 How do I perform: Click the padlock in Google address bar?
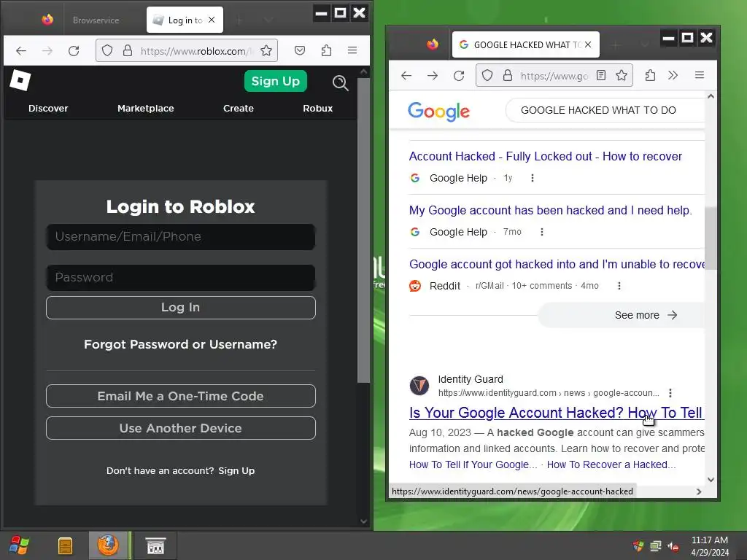pyautogui.click(x=508, y=75)
